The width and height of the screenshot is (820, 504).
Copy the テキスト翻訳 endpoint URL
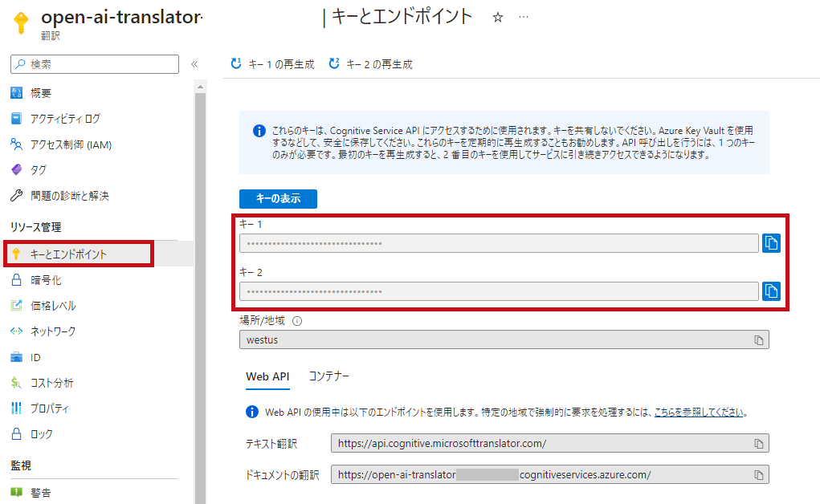[759, 444]
